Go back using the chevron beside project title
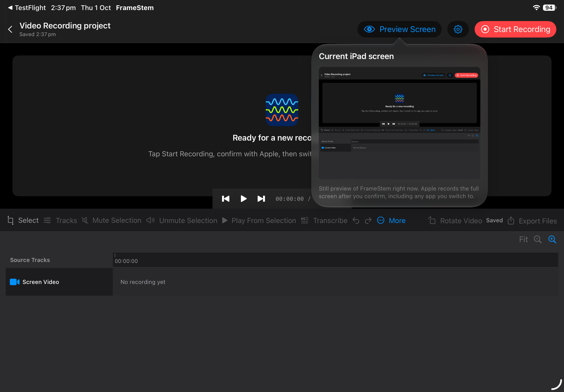 tap(10, 29)
